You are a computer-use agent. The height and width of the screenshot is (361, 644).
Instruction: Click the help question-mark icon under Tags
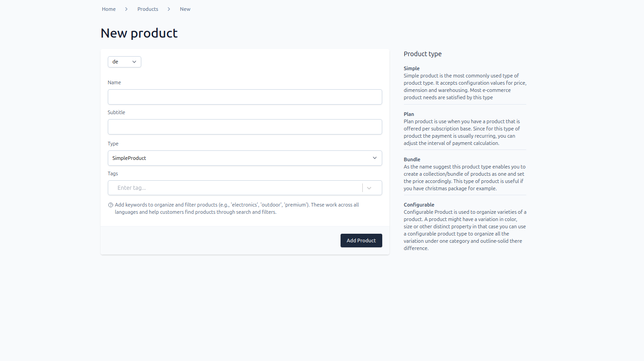111,205
